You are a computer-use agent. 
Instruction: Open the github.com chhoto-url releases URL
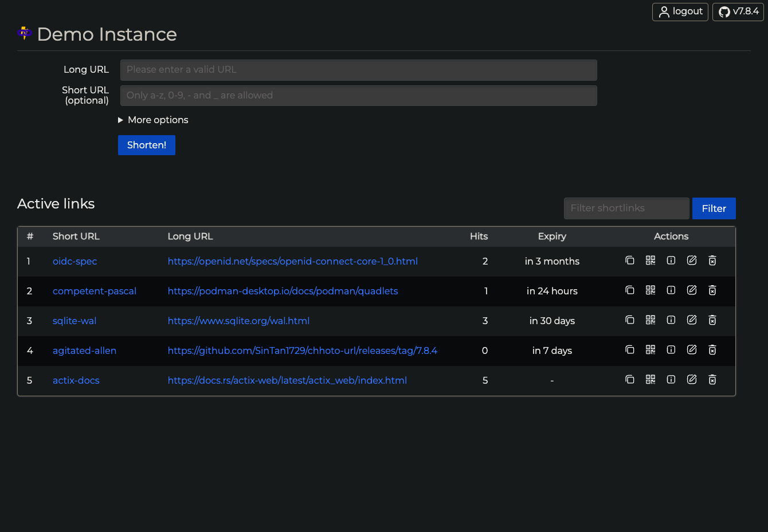pyautogui.click(x=303, y=350)
